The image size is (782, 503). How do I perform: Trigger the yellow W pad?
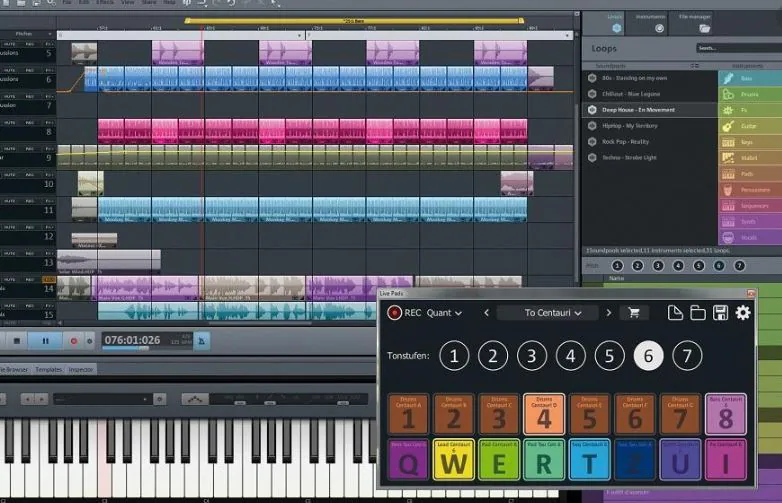tap(453, 460)
